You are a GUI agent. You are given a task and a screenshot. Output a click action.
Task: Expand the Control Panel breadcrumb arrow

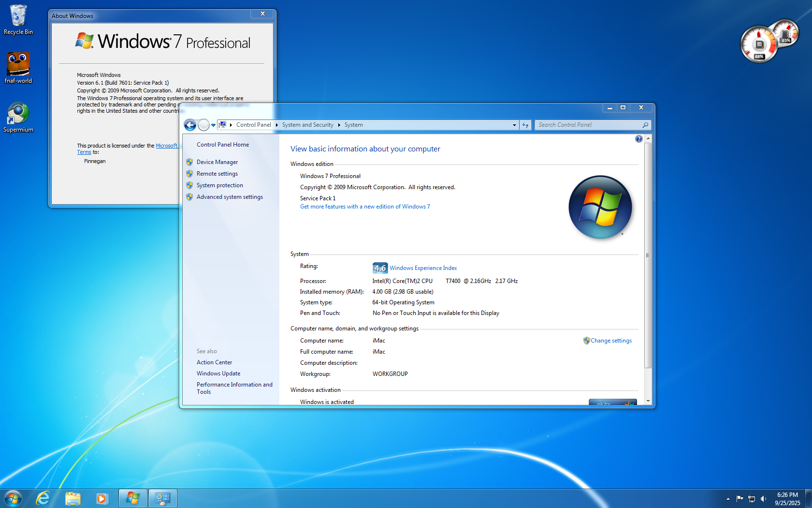click(277, 125)
